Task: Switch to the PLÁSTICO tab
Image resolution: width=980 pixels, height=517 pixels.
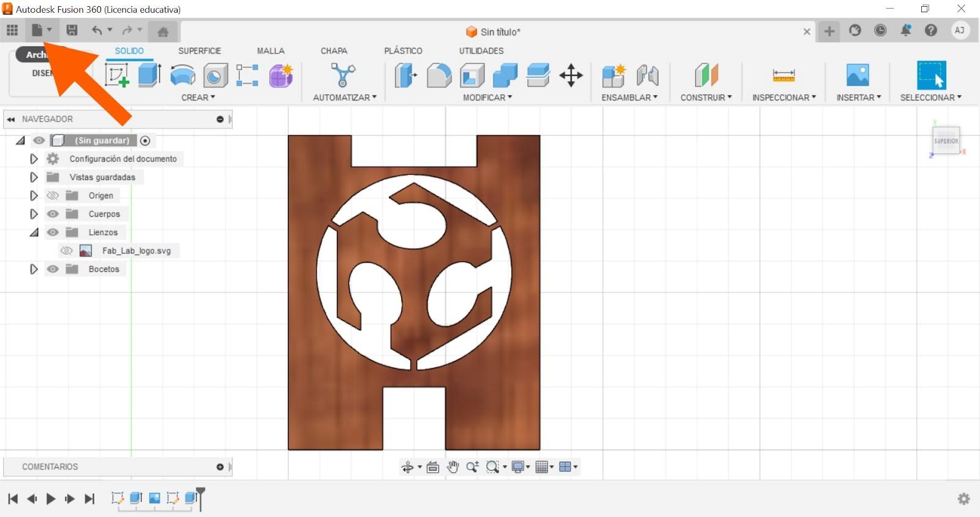Action: point(403,51)
